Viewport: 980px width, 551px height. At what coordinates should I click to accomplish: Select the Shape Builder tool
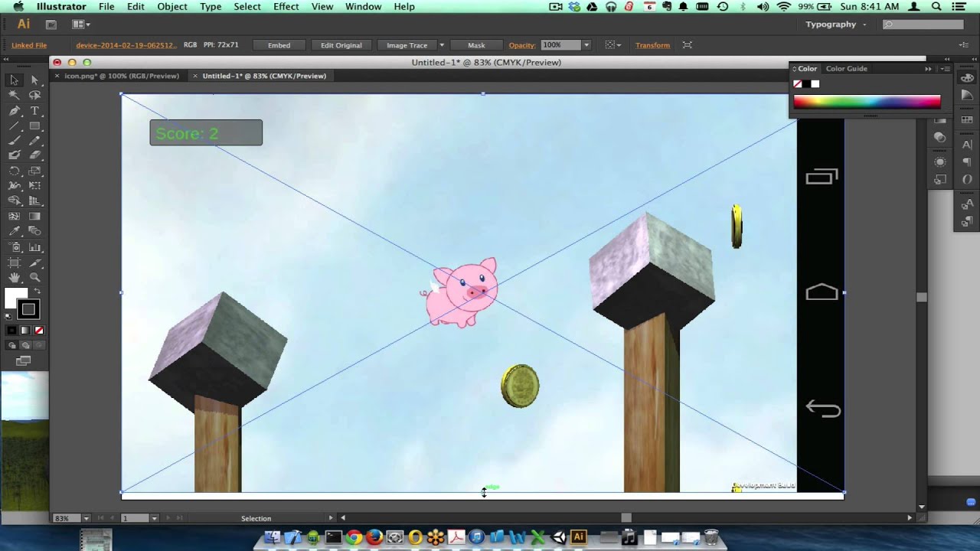tap(14, 201)
